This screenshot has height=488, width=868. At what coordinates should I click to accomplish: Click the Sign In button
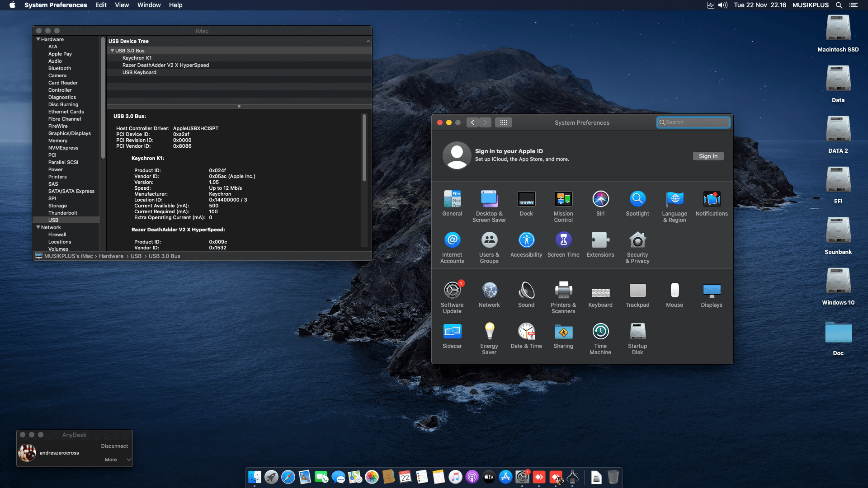708,156
